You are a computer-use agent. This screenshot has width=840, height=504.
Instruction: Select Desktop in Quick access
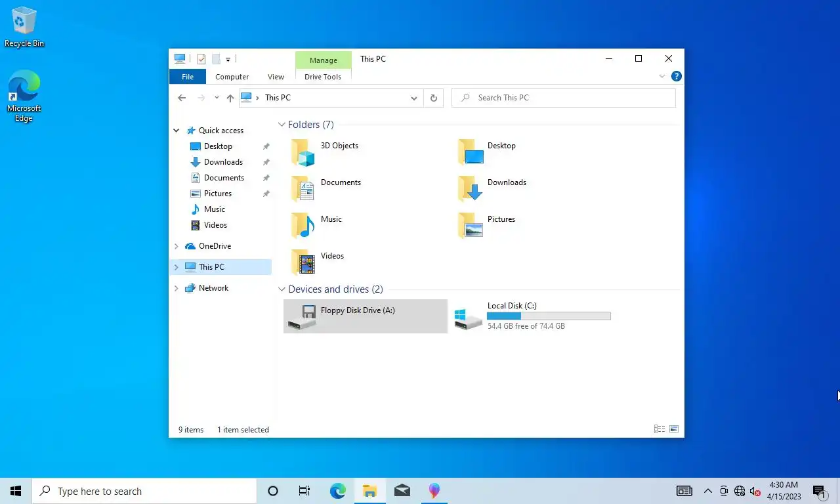coord(218,146)
